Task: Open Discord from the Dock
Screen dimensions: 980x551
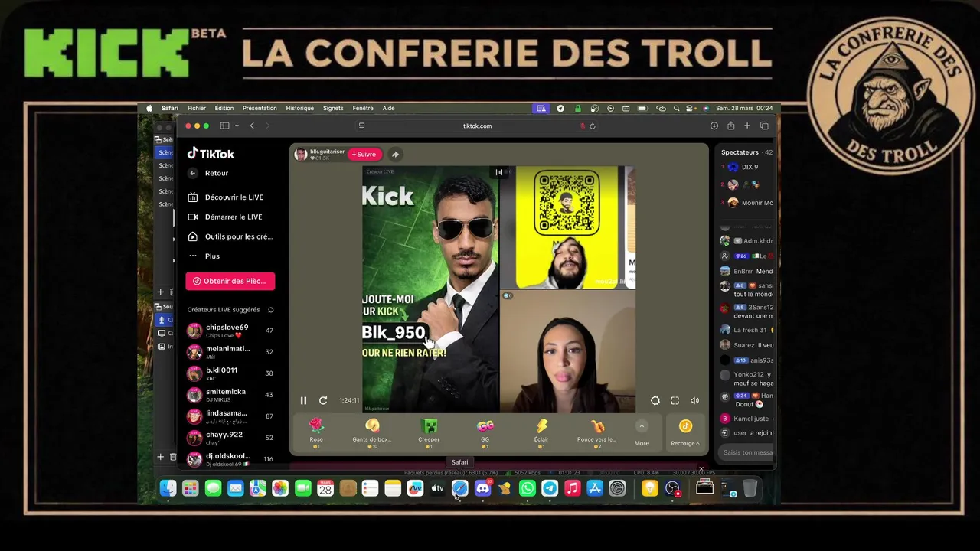Action: [482, 488]
